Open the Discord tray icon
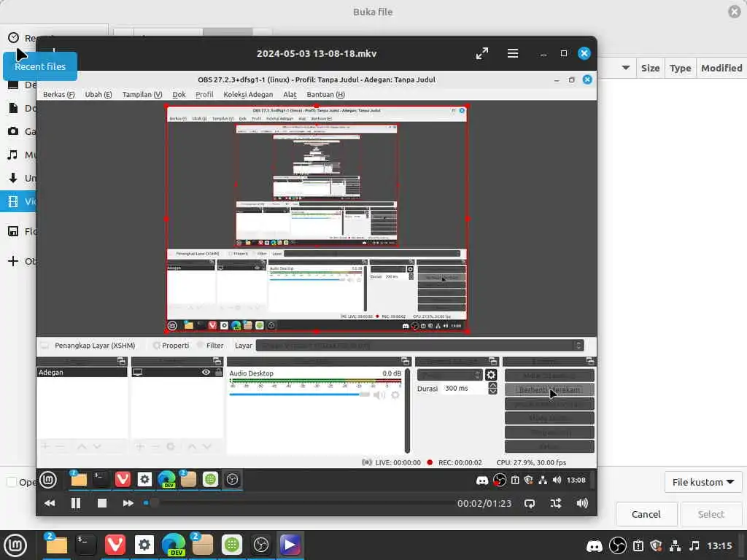 [594, 545]
